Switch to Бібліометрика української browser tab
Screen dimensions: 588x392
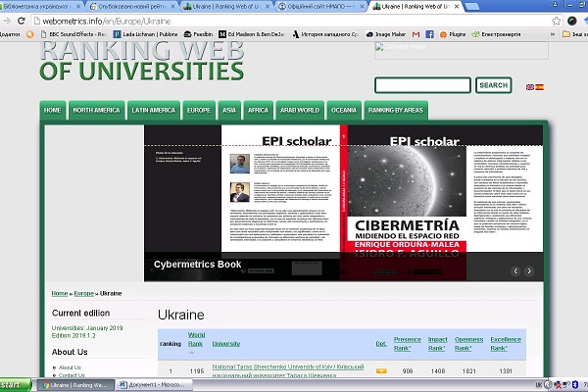click(x=39, y=7)
